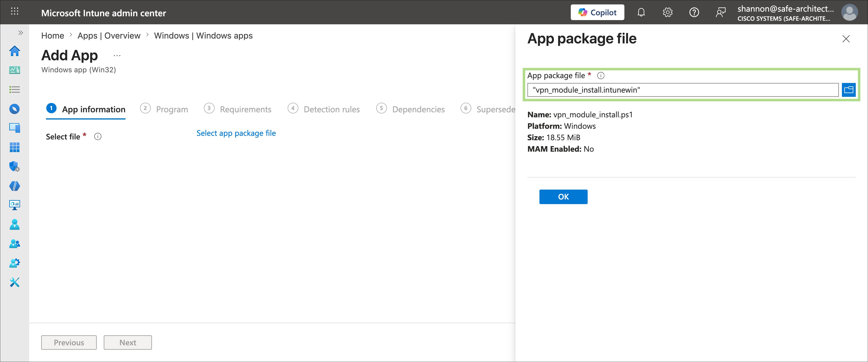Click Select app package file link

236,133
